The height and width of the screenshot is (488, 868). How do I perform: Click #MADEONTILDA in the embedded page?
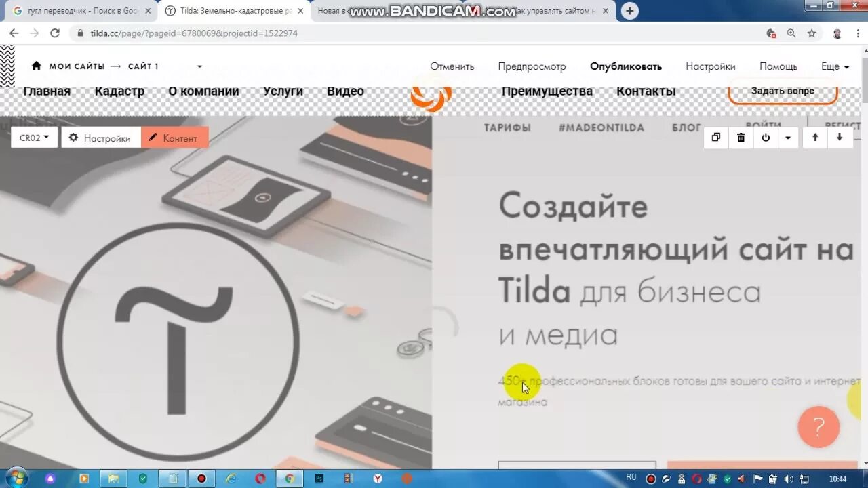pos(601,127)
